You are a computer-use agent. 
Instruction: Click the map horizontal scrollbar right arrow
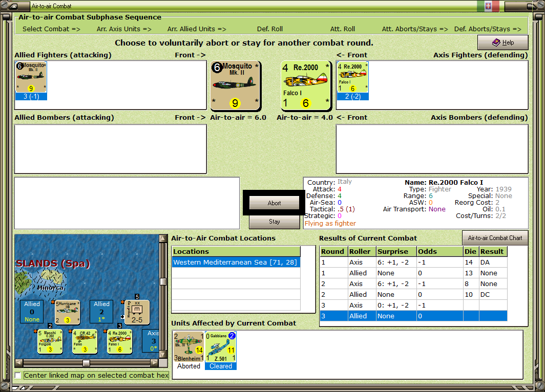click(154, 363)
